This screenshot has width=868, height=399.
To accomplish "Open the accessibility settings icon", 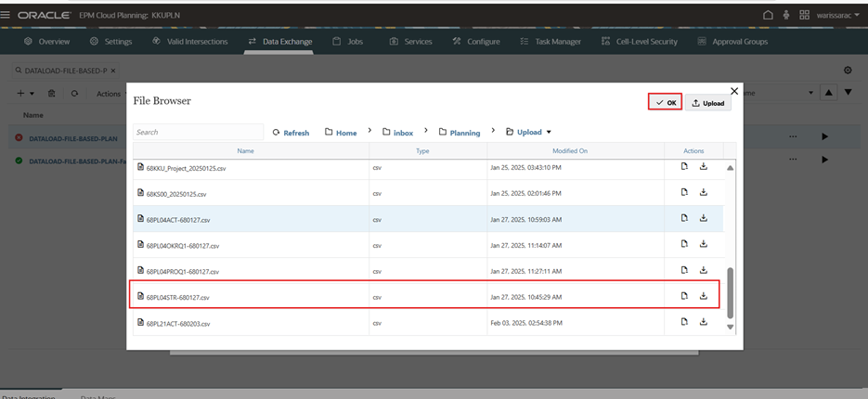I will [x=786, y=15].
